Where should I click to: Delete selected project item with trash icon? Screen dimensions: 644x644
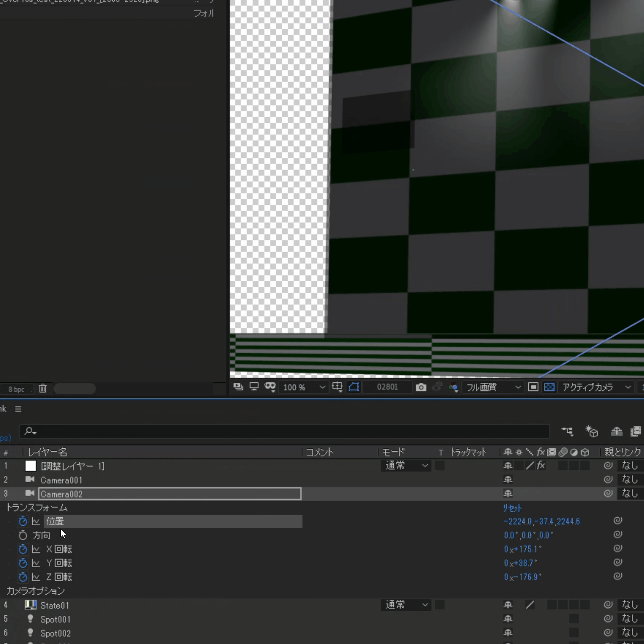[43, 388]
